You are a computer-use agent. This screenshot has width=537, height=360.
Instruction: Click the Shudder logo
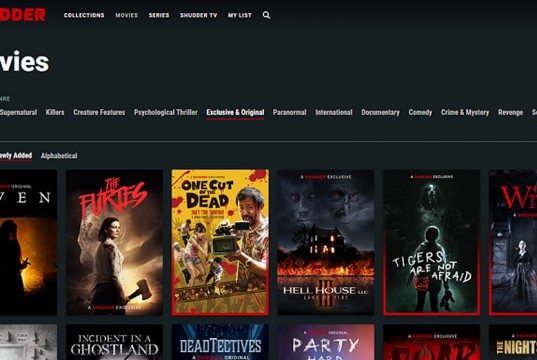click(x=23, y=15)
